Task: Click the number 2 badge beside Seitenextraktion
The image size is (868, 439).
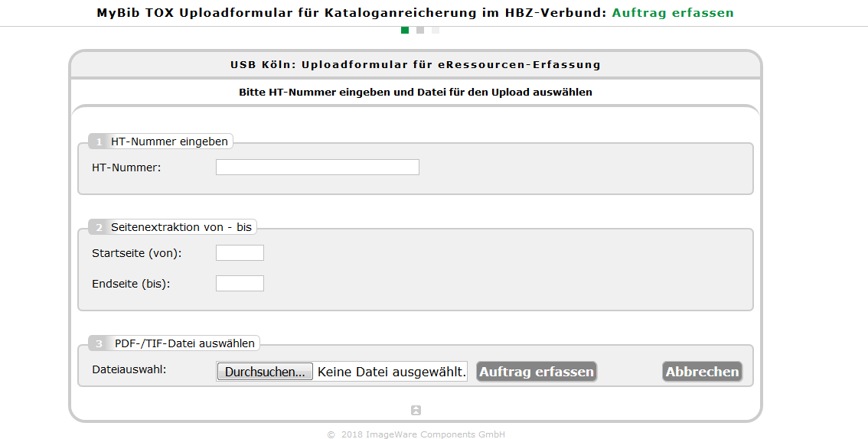Action: tap(99, 227)
